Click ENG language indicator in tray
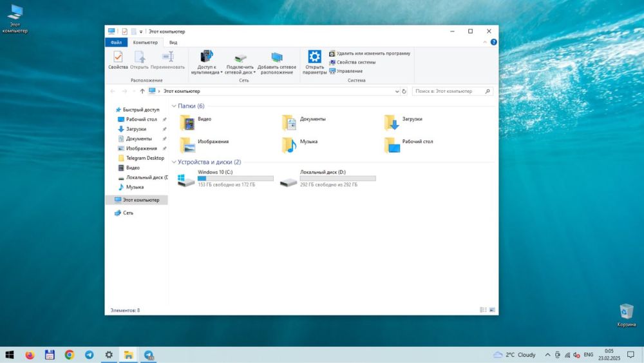The image size is (644, 363). tap(589, 355)
